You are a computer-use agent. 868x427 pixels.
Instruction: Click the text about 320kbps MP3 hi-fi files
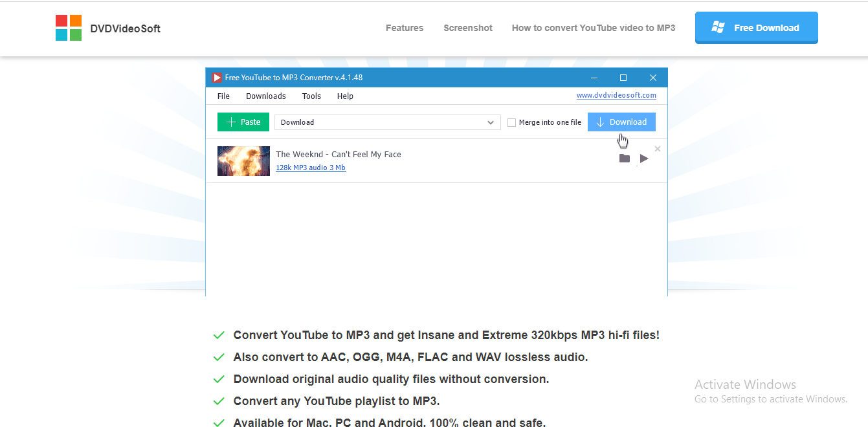coord(447,335)
